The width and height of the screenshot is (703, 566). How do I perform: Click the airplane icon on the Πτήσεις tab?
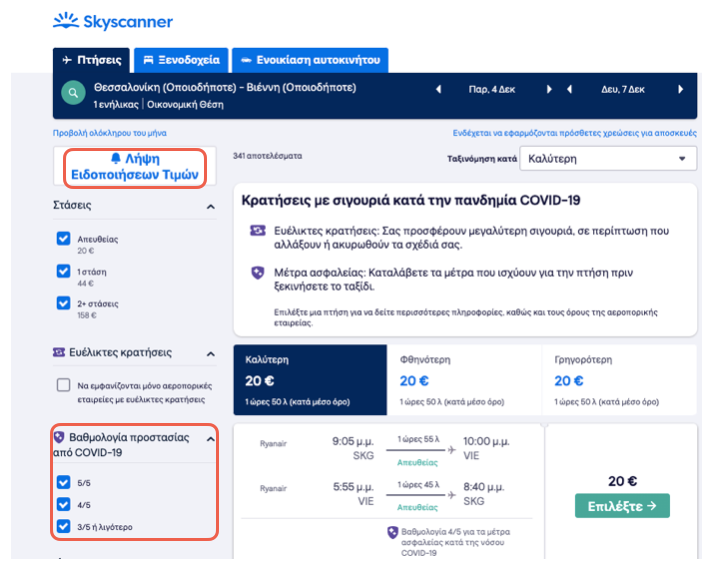pyautogui.click(x=67, y=60)
